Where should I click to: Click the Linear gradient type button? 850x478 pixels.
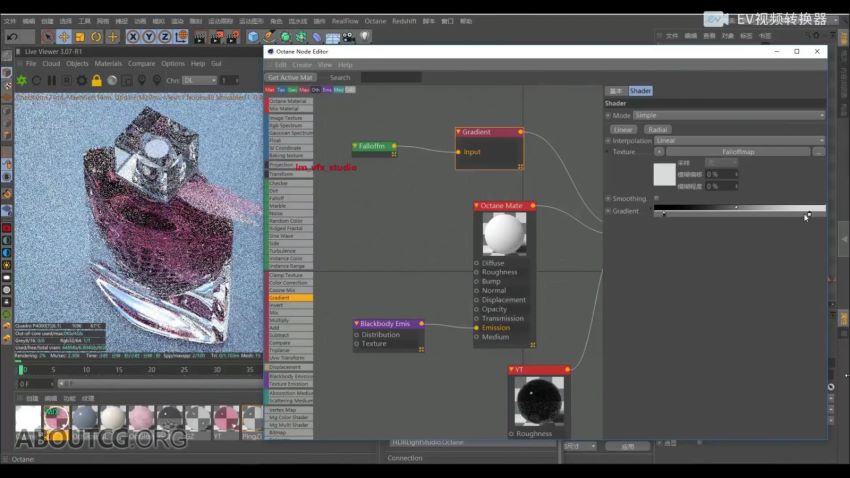point(623,130)
